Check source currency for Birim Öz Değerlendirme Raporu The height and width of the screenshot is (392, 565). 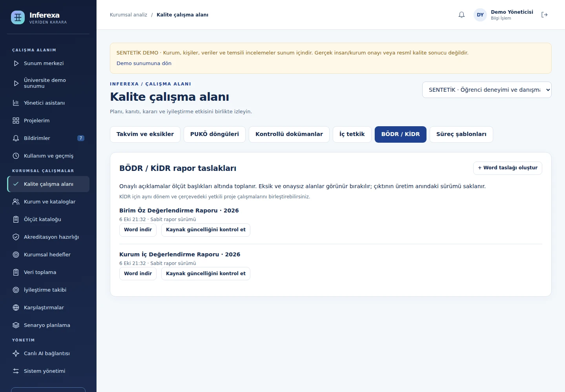(x=206, y=230)
